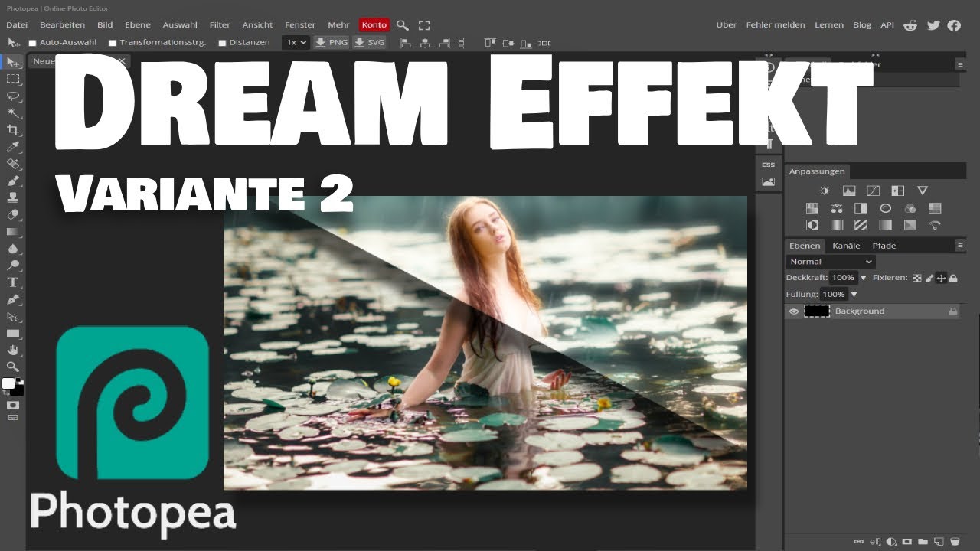Select the Dodge tool
Image resolution: width=980 pixels, height=551 pixels.
pyautogui.click(x=13, y=266)
